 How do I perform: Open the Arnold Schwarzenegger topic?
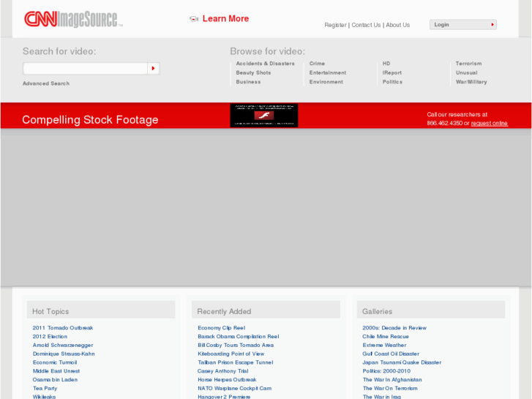tap(63, 346)
